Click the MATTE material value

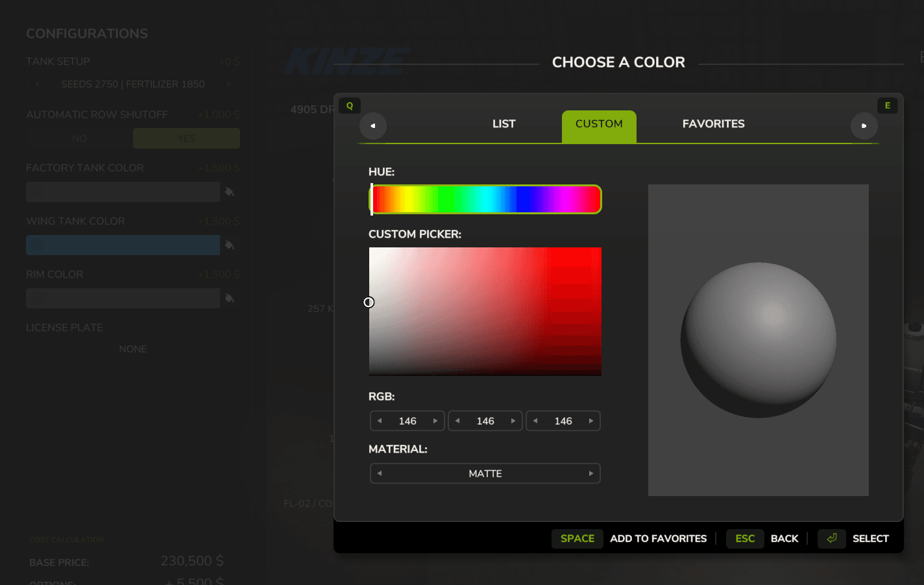[485, 473]
